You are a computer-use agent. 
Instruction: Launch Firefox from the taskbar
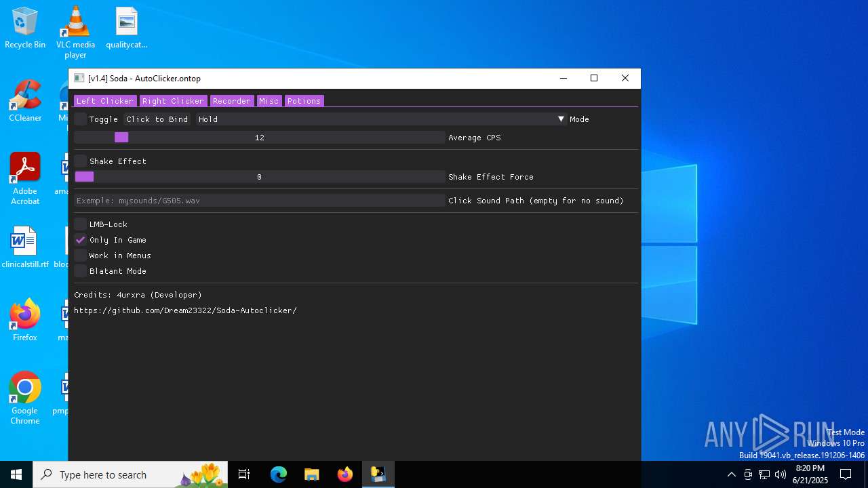pyautogui.click(x=345, y=474)
